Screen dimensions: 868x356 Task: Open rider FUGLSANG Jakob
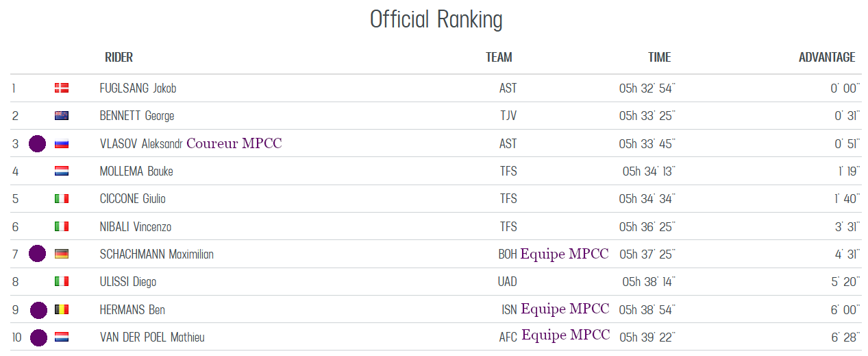[138, 88]
